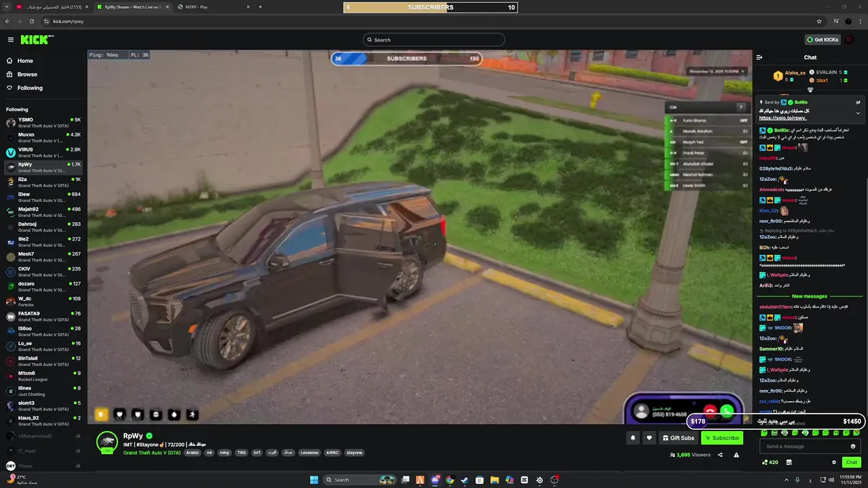The height and width of the screenshot is (488, 868).
Task: Open i8nes Just Chatting channel
Action: 43,391
